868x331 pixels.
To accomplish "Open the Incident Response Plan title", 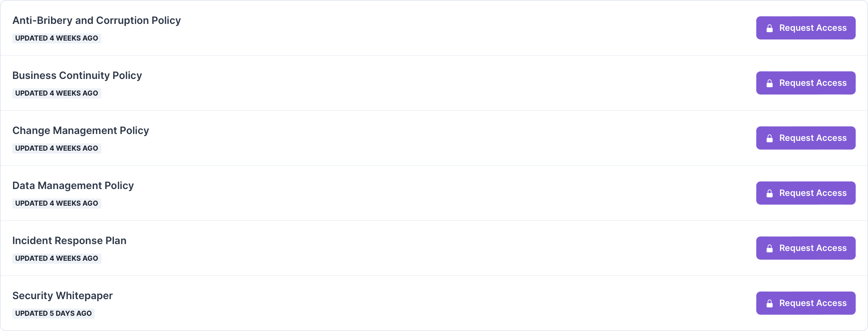I will point(69,241).
